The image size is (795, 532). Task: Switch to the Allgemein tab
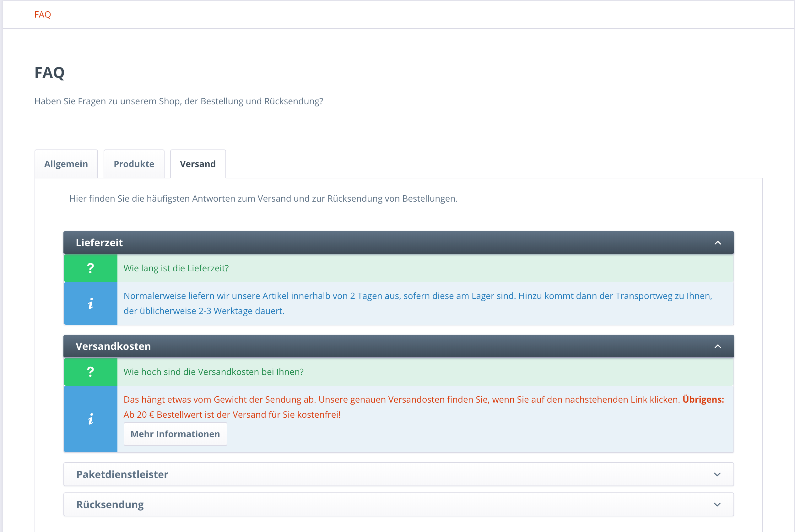click(x=66, y=164)
